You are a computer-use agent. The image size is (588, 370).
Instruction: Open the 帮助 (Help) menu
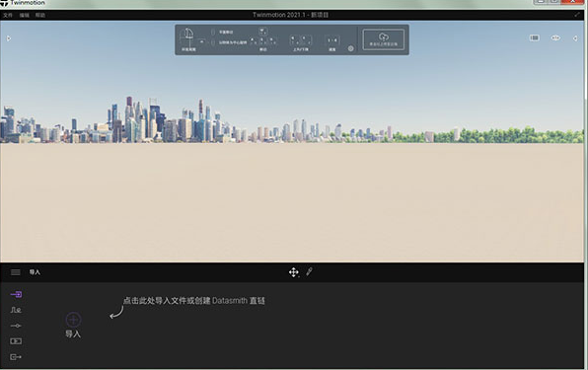[40, 16]
